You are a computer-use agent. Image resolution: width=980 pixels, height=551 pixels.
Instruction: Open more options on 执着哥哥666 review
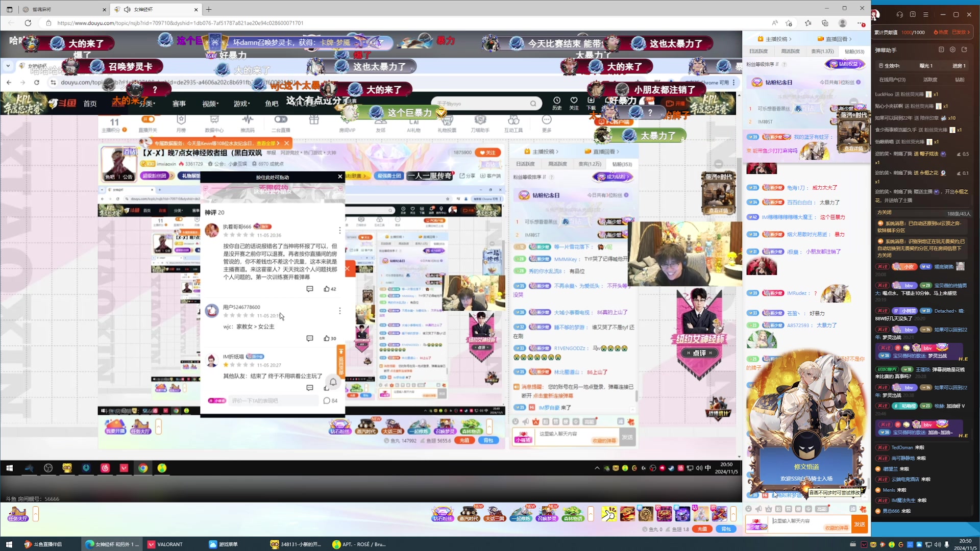tap(340, 231)
